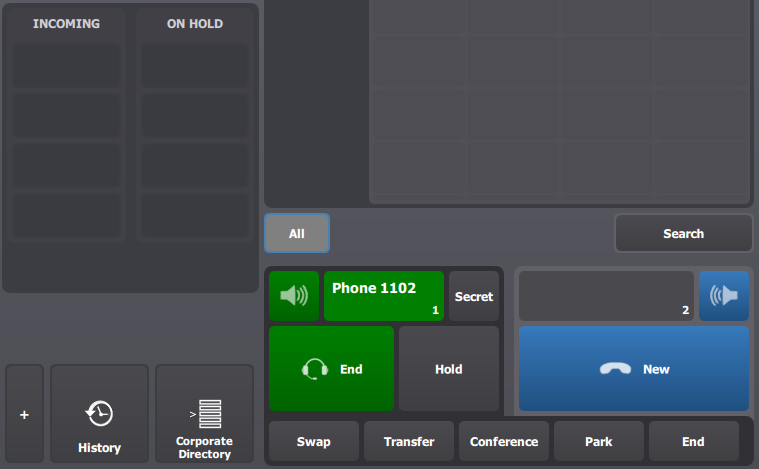This screenshot has height=469, width=759.
Task: Toggle the Secret mode button
Action: click(x=474, y=296)
